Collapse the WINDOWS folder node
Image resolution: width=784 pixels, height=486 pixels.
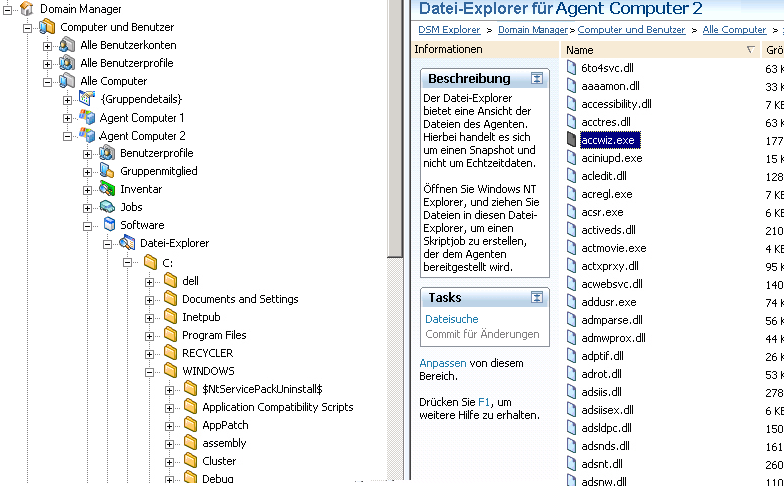150,372
